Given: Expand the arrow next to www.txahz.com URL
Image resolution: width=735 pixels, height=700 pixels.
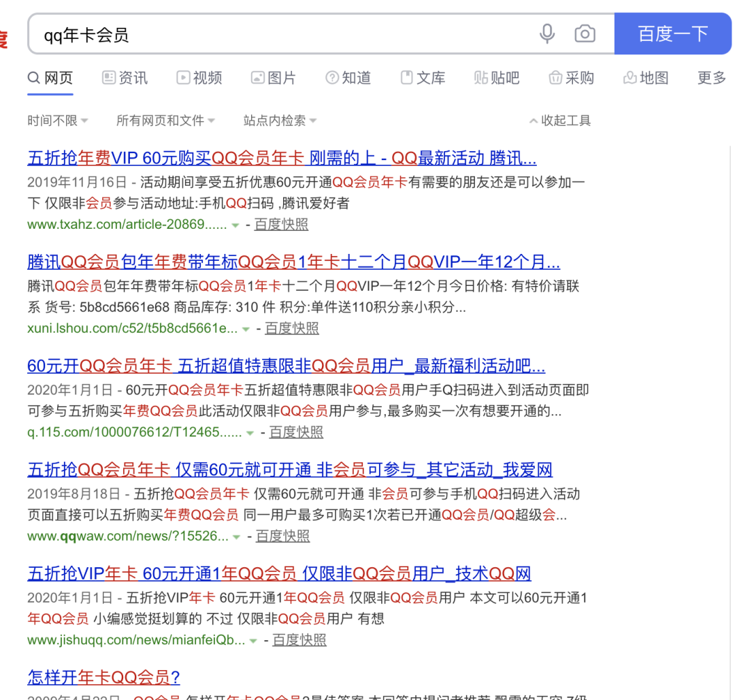Looking at the screenshot, I should pyautogui.click(x=235, y=225).
